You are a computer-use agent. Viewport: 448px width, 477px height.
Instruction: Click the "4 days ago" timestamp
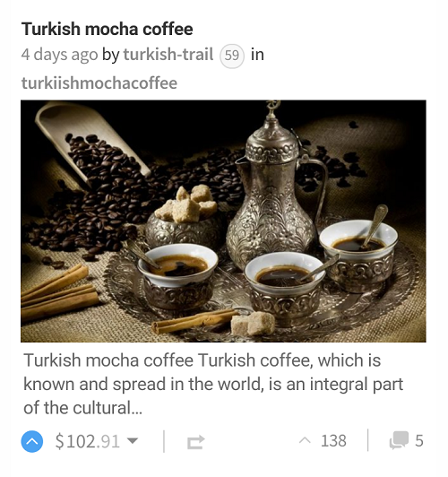click(x=59, y=55)
